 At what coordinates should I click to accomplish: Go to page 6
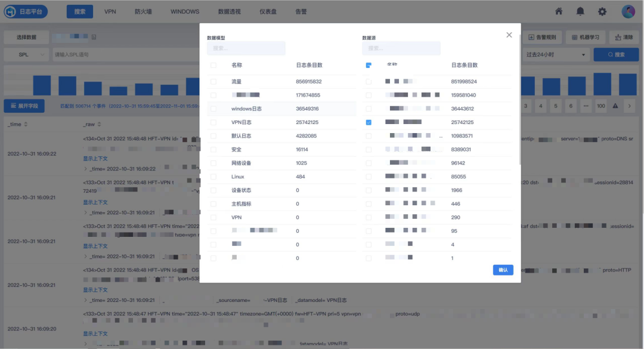[x=571, y=106]
